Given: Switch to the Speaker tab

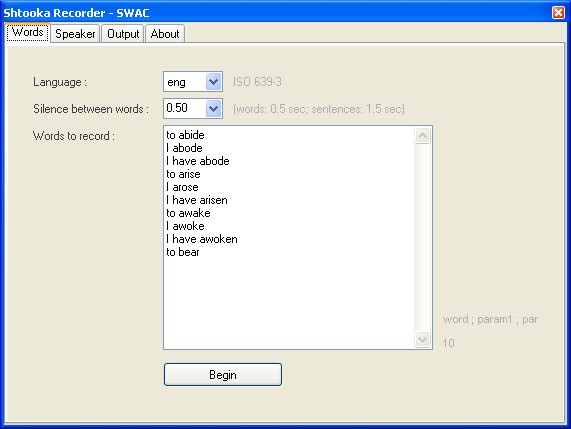Looking at the screenshot, I should pyautogui.click(x=75, y=34).
